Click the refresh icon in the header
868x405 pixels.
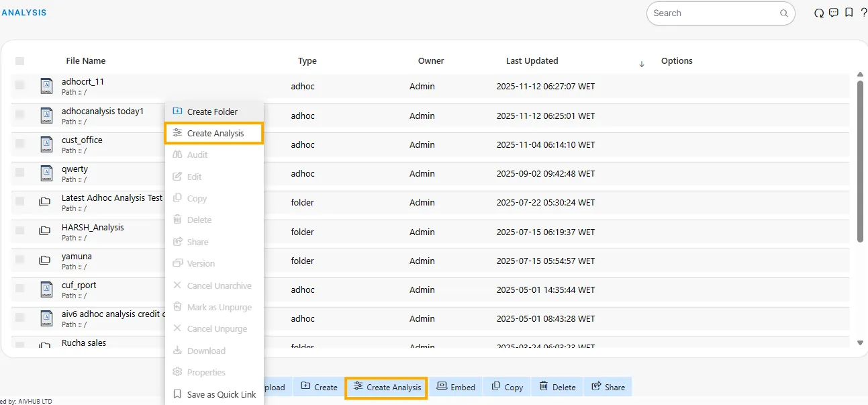pos(818,13)
